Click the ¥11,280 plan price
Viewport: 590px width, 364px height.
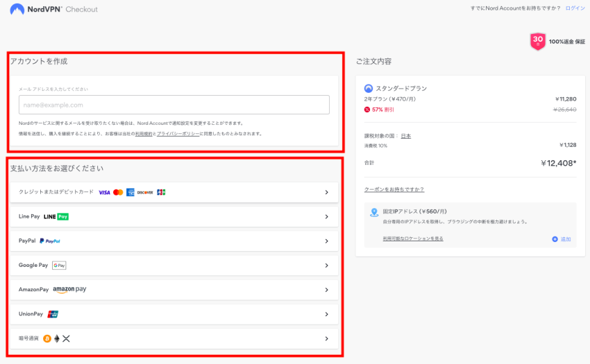click(x=566, y=99)
